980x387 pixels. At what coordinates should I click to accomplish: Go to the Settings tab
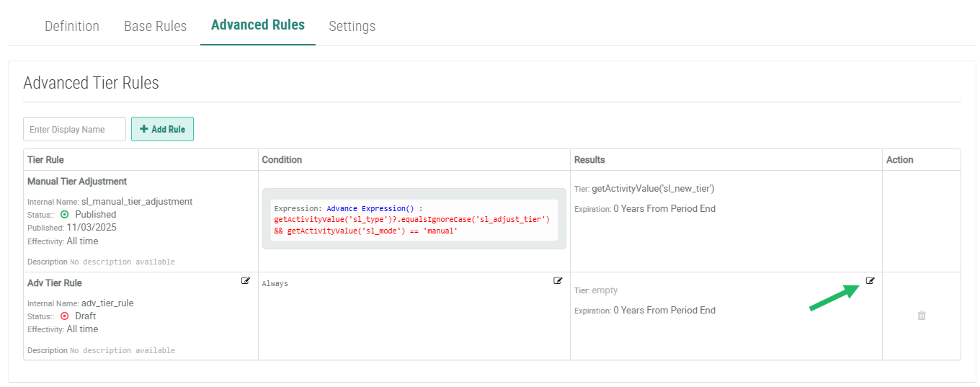352,27
